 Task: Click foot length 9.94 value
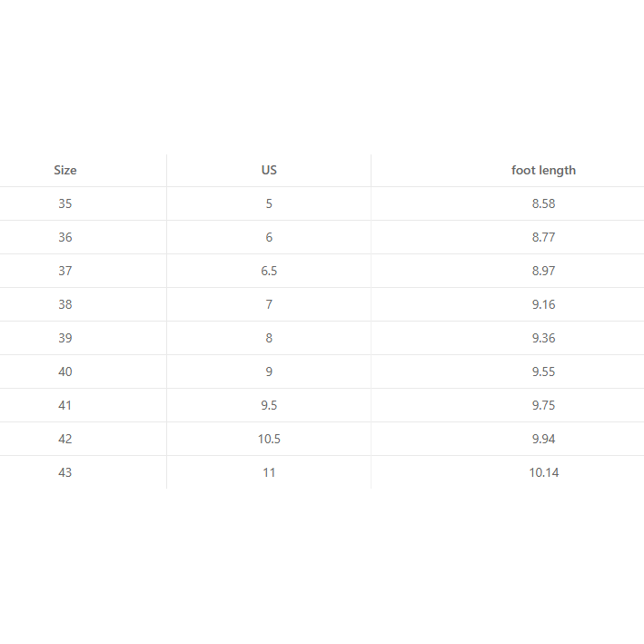(x=543, y=440)
